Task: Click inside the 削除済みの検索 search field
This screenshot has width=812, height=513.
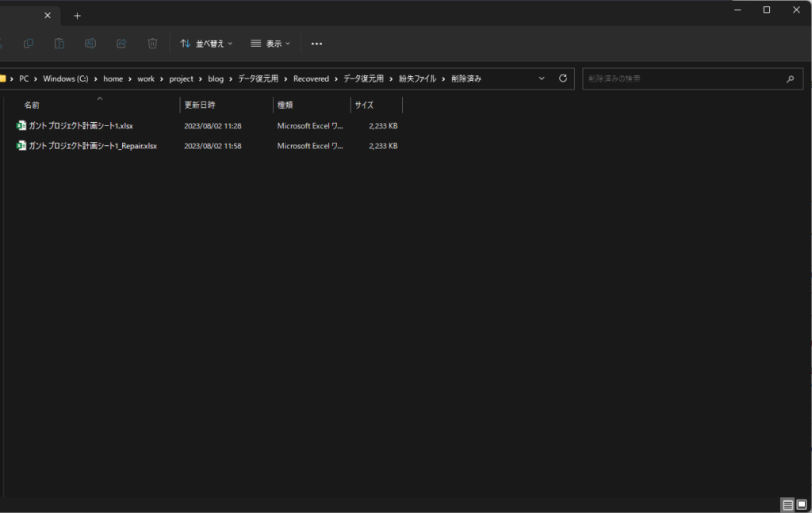Action: 682,78
